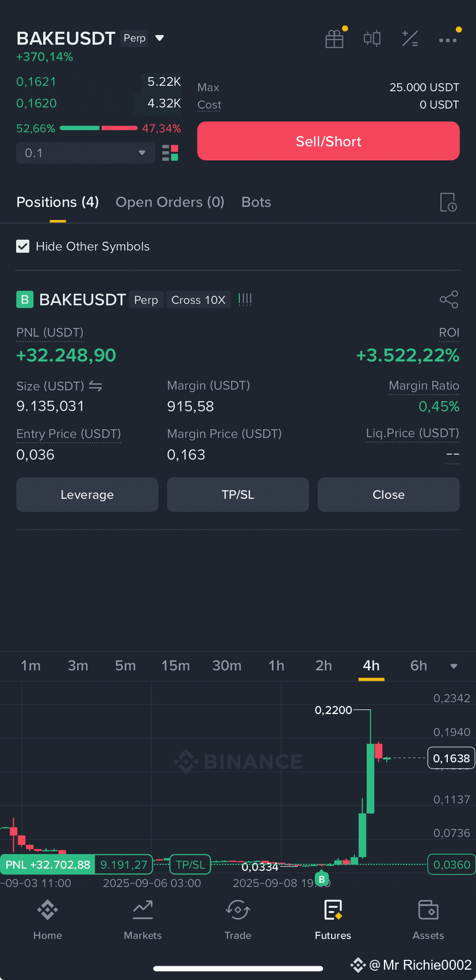Screen dimensions: 476x980
Task: Tap the Entry Price (USDT) label
Action: point(68,434)
